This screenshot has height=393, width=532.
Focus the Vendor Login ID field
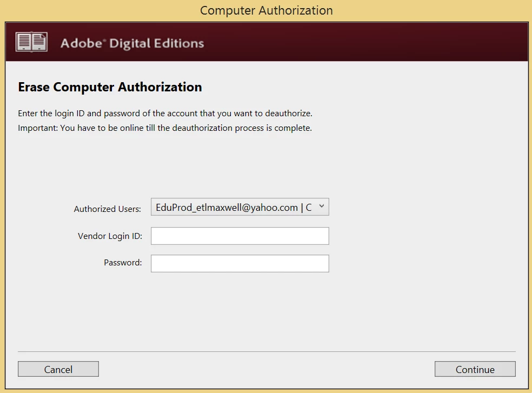[x=240, y=236]
